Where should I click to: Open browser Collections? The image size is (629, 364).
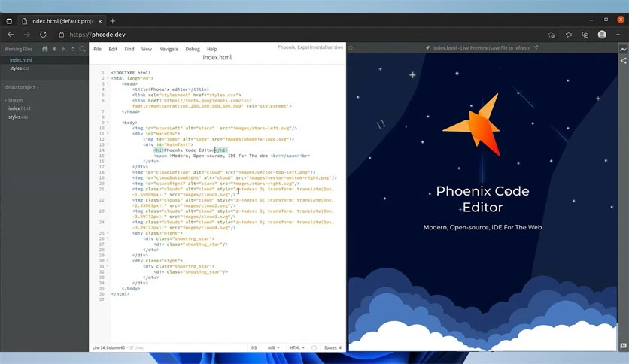point(585,35)
